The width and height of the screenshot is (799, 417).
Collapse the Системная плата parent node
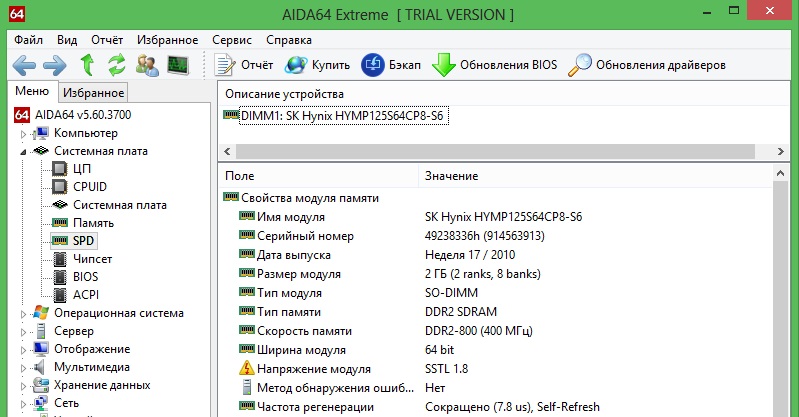click(x=23, y=152)
